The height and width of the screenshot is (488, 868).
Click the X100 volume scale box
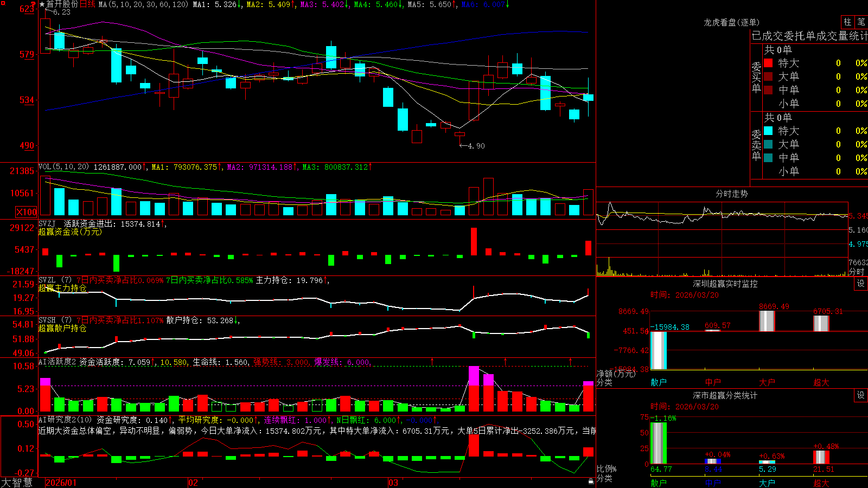26,212
